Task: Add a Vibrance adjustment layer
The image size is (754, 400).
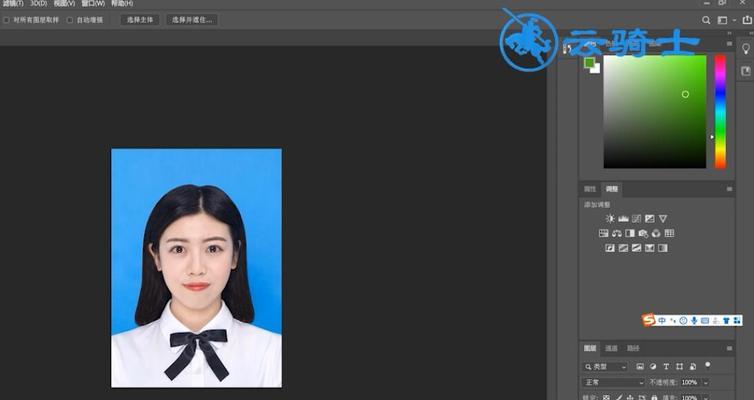Action: [663, 219]
